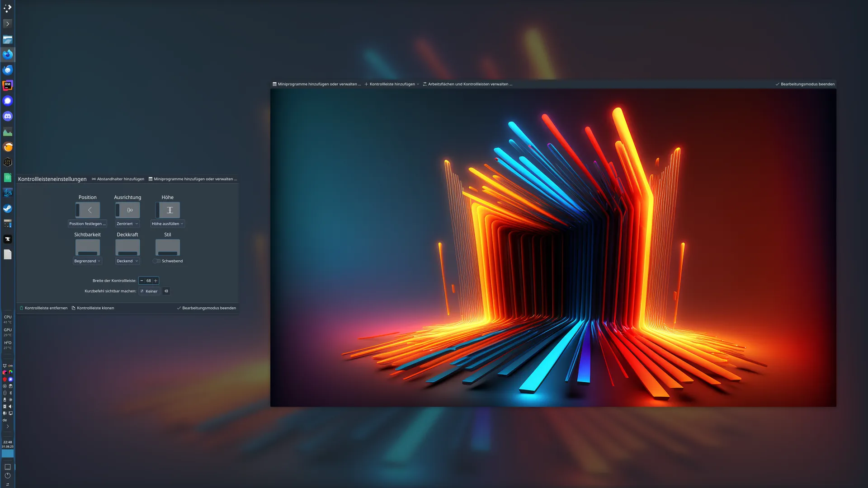Click Kontrollleiste entfernen button
The height and width of the screenshot is (488, 868).
pos(43,308)
